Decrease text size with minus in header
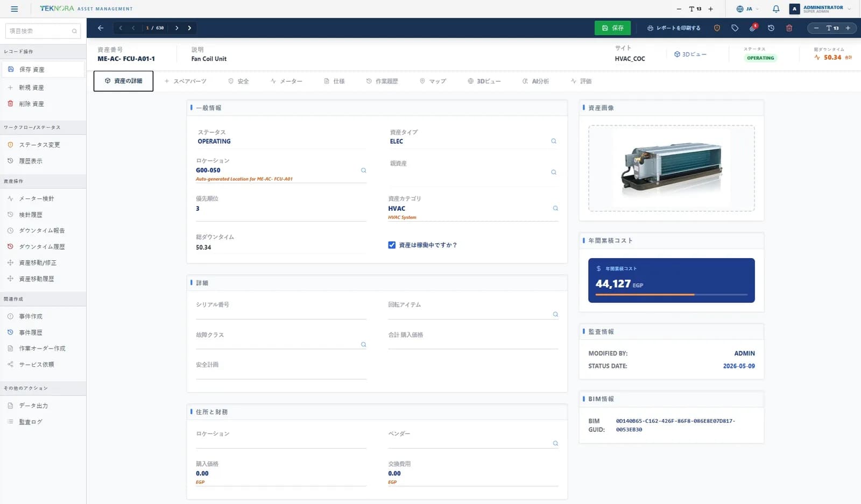The image size is (861, 504). point(679,9)
